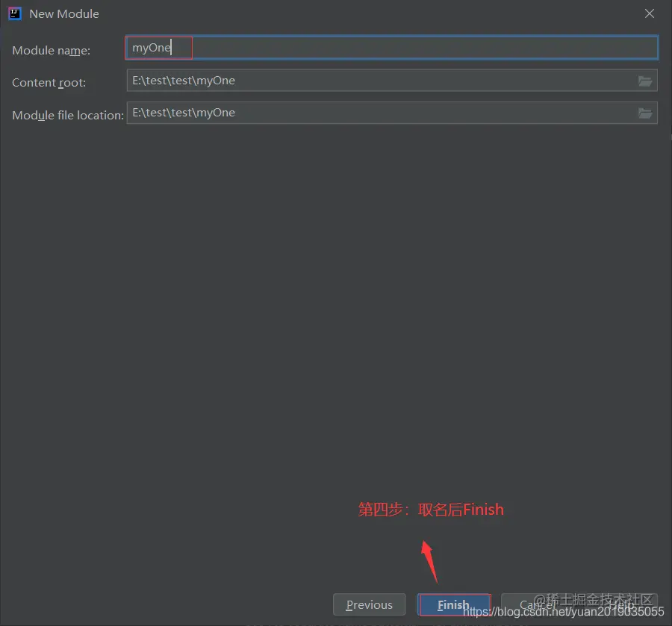
Task: Click the "Content root:" label
Action: coord(49,83)
